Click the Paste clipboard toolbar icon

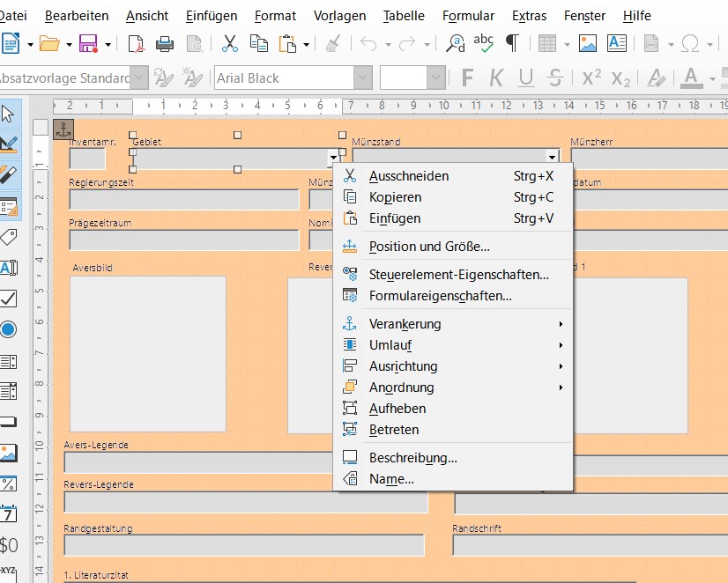click(287, 44)
